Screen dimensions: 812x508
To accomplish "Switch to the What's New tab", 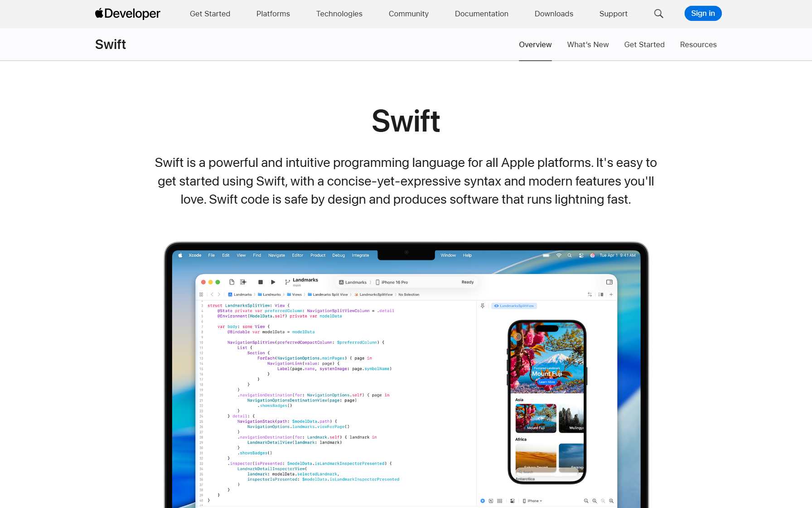I will pyautogui.click(x=588, y=44).
